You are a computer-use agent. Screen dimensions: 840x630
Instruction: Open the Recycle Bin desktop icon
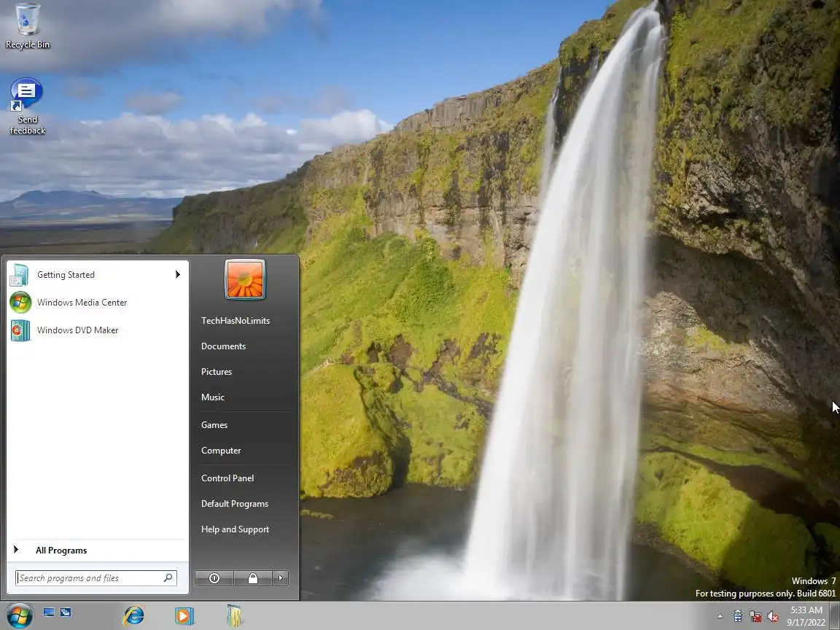click(x=27, y=26)
